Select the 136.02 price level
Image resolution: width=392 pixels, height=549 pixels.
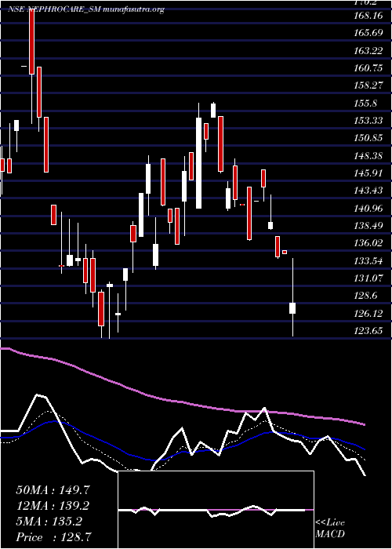click(368, 242)
